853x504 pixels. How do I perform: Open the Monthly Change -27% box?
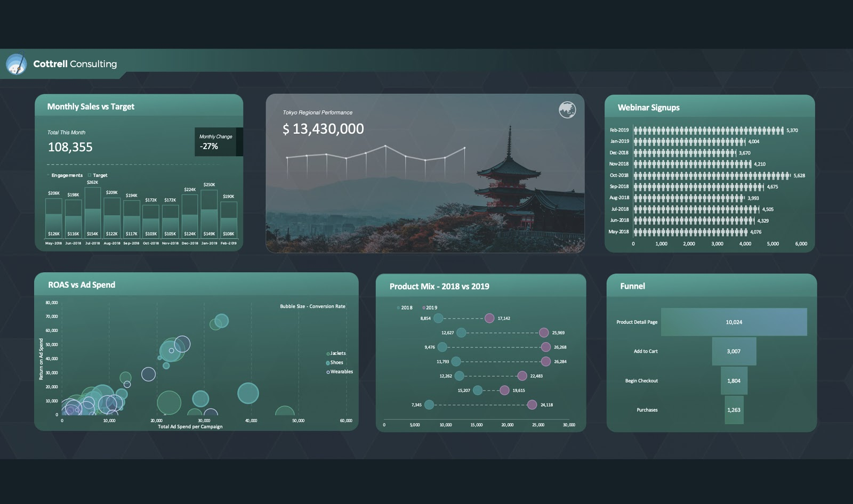pyautogui.click(x=218, y=142)
